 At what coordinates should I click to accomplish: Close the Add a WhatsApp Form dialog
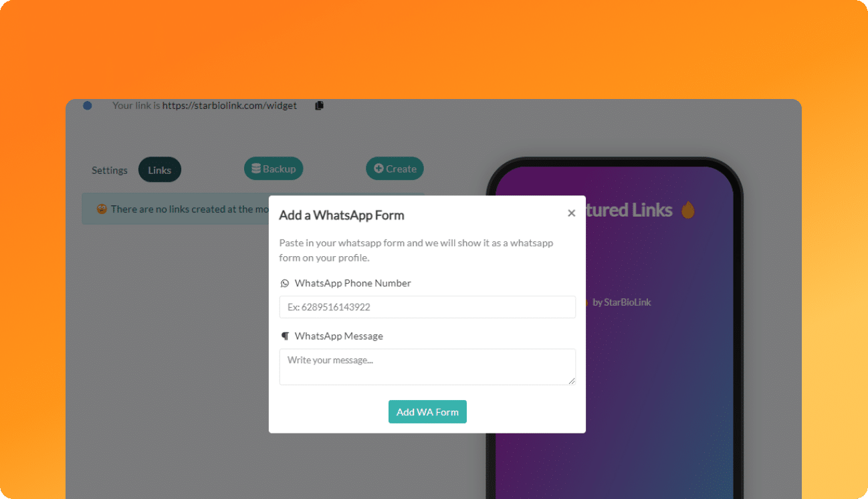571,213
